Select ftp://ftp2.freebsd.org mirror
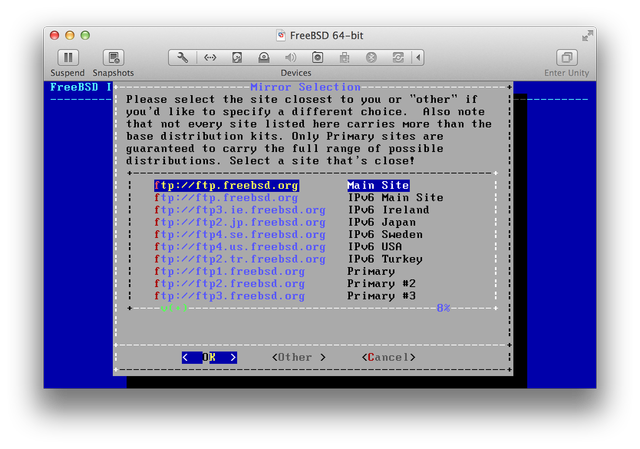Screen dimensions: 640x449 point(229,283)
